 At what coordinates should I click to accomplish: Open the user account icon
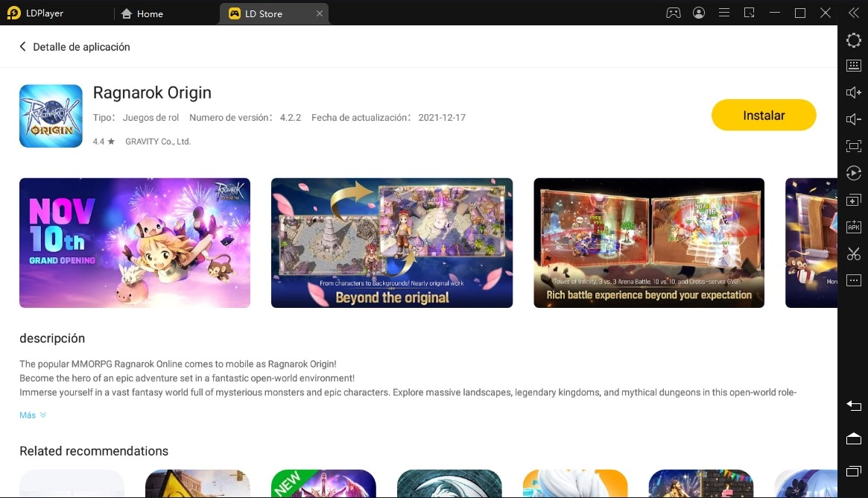(x=699, y=13)
